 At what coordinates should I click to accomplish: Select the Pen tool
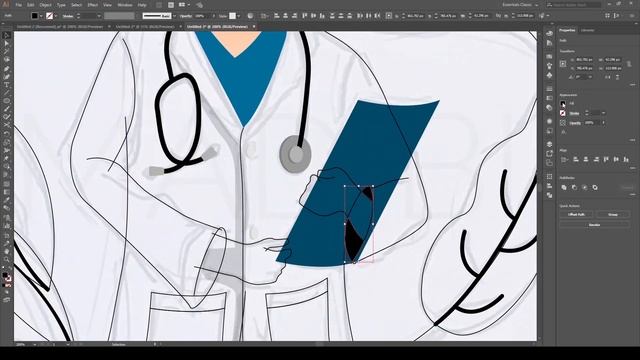(7, 68)
